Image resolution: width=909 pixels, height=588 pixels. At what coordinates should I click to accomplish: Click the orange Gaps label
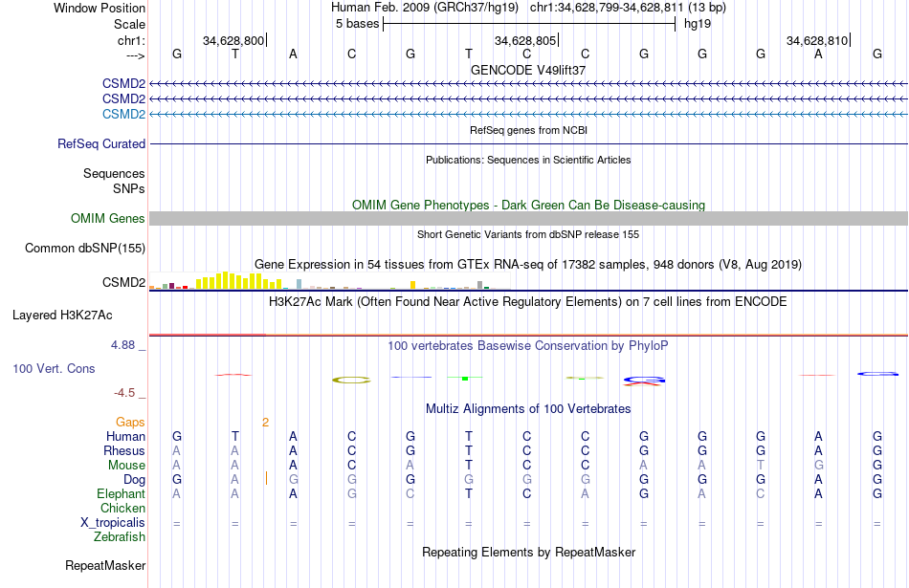pos(130,423)
